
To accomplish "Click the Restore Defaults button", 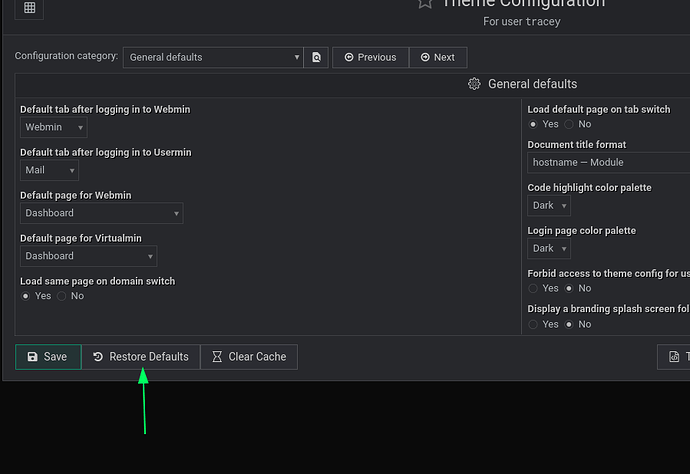I will click(x=141, y=357).
